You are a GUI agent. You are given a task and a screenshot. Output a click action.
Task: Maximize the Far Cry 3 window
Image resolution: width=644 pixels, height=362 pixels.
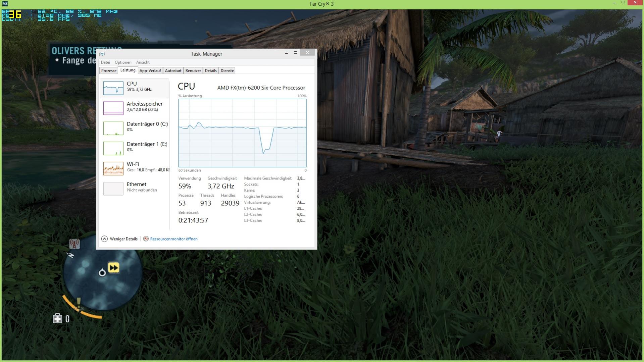click(x=623, y=3)
